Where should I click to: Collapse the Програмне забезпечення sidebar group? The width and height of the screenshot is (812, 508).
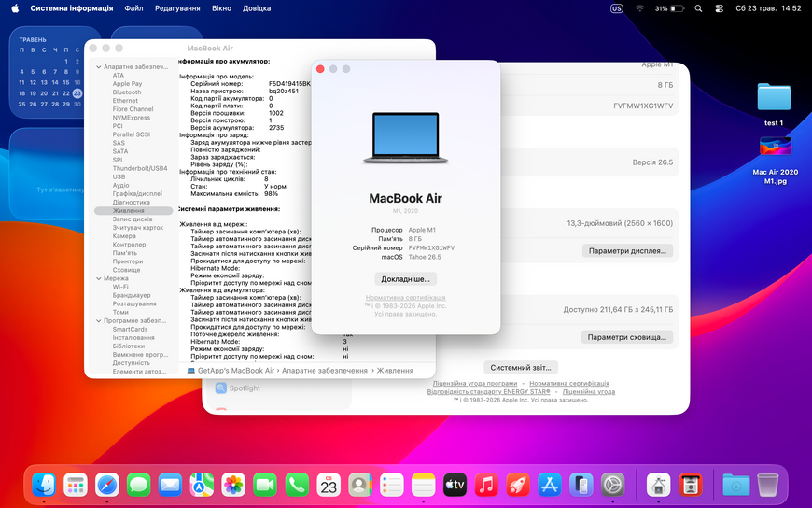point(98,321)
